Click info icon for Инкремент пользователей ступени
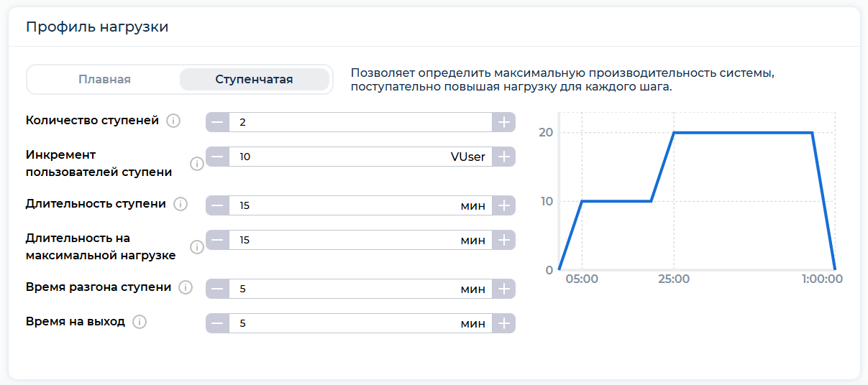The width and height of the screenshot is (868, 385). click(x=197, y=164)
